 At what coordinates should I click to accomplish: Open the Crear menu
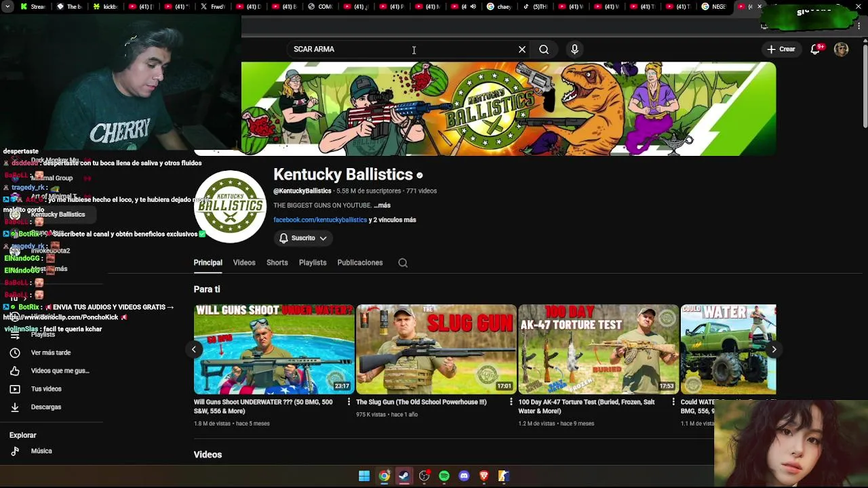click(x=781, y=49)
